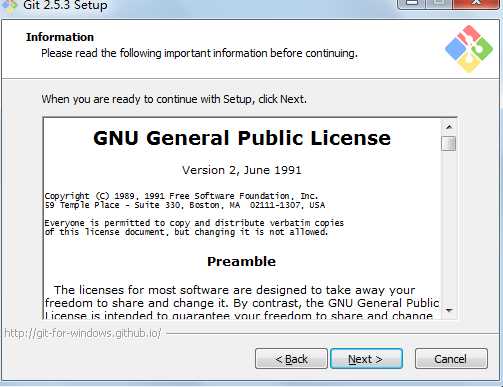Viewport: 503px width, 387px height.
Task: Click the Git setup title bar icon
Action: point(9,6)
